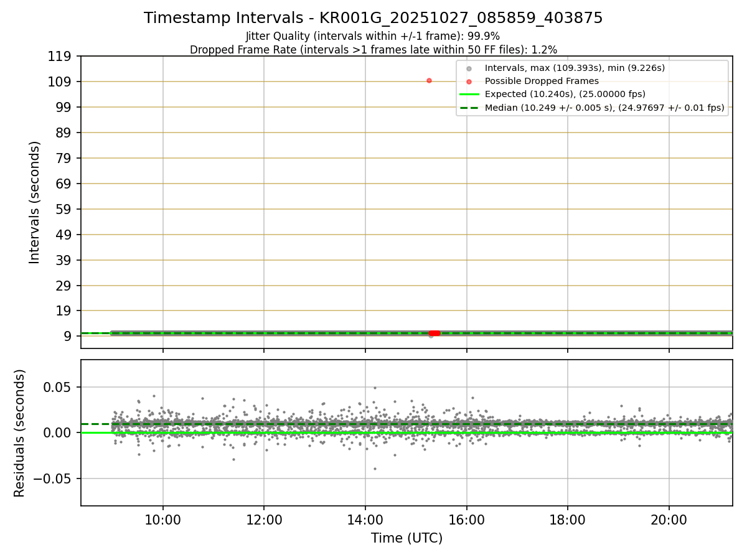The image size is (747, 560).
Task: Click the 'Possible Dropped Frames' legend entry
Action: coord(542,81)
